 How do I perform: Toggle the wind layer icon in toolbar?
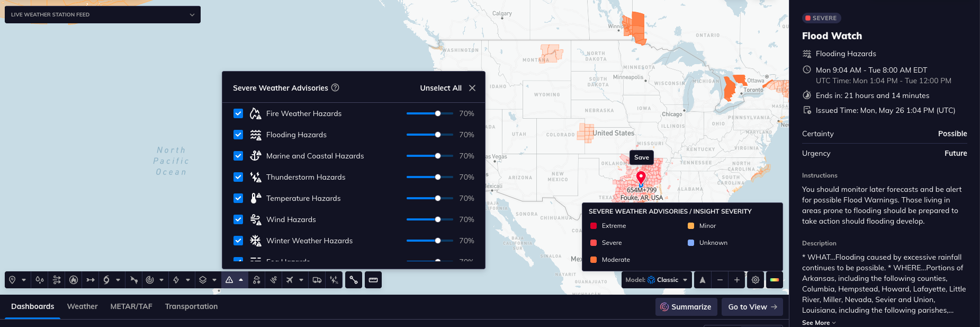[57, 280]
